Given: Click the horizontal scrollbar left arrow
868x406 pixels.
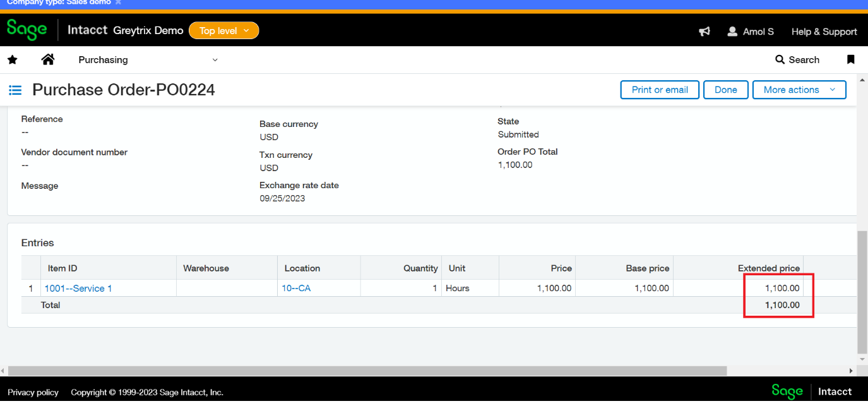Looking at the screenshot, I should [x=4, y=371].
